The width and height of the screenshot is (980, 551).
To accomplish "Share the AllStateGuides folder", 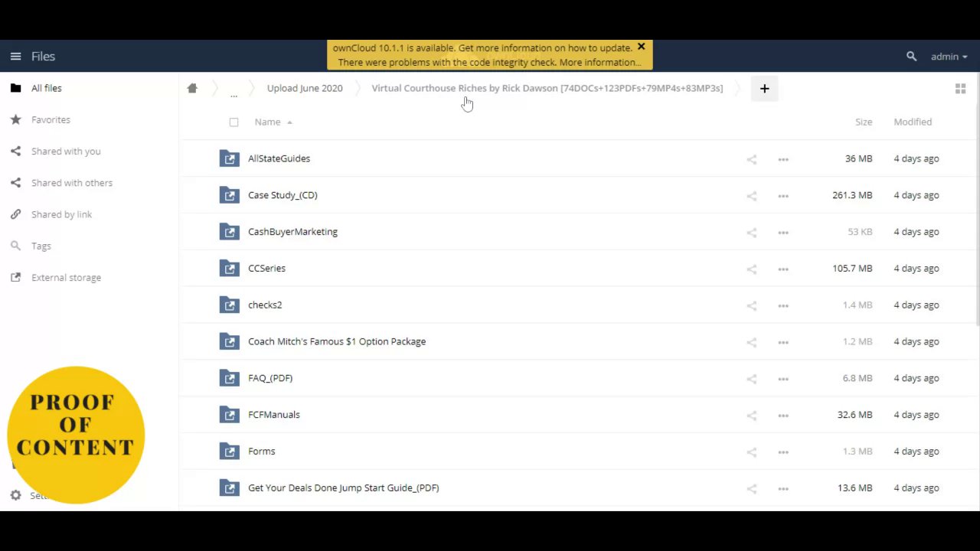I will (751, 159).
